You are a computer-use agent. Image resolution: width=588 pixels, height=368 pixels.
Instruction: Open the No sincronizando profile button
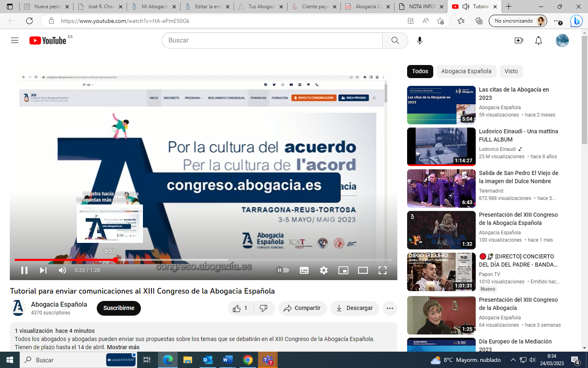[x=518, y=21]
